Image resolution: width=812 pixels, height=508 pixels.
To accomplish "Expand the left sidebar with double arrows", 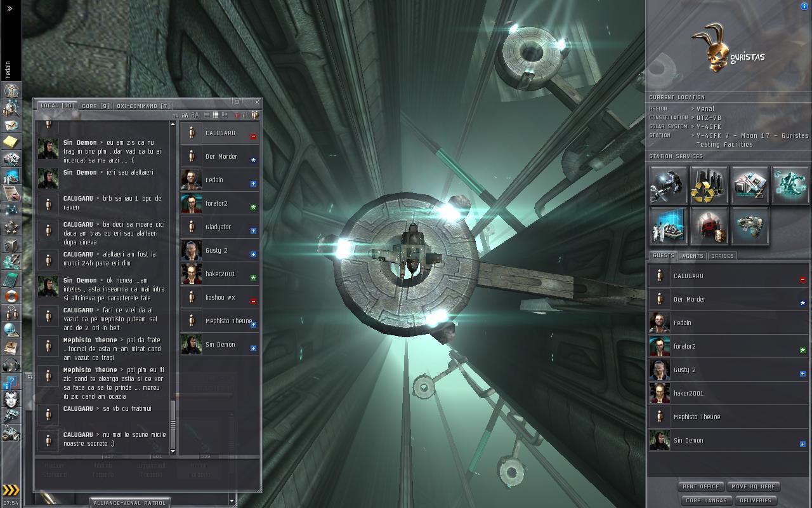I will (x=10, y=9).
